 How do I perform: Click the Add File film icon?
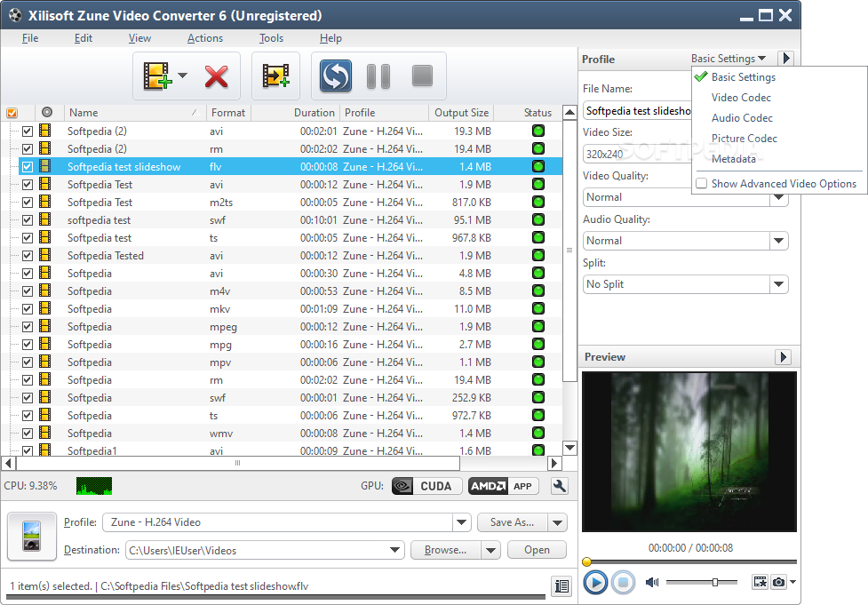[157, 76]
